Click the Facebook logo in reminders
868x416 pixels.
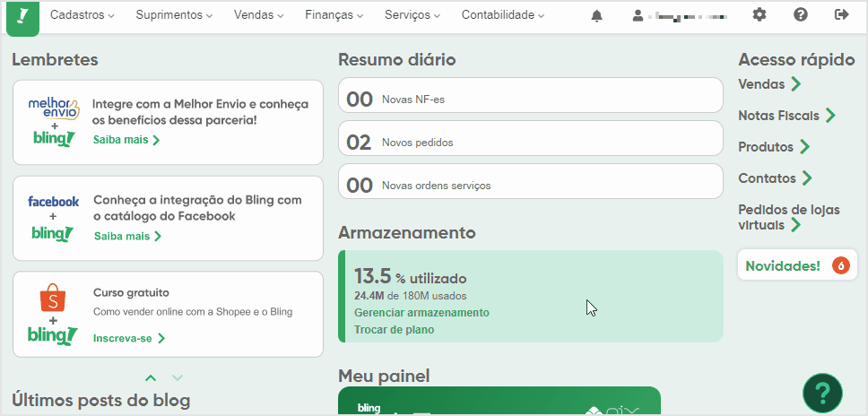click(x=54, y=202)
